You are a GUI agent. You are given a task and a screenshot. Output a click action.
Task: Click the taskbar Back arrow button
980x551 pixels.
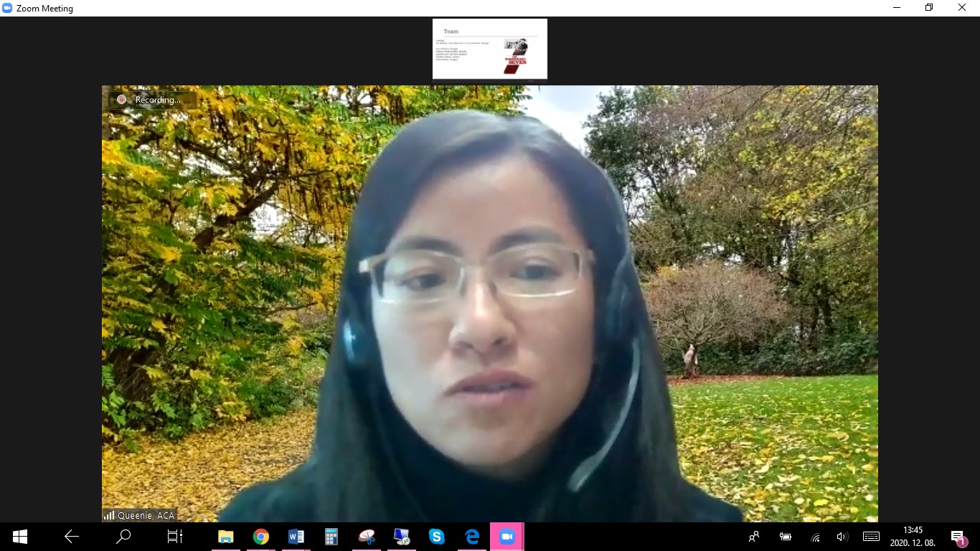pos(72,537)
